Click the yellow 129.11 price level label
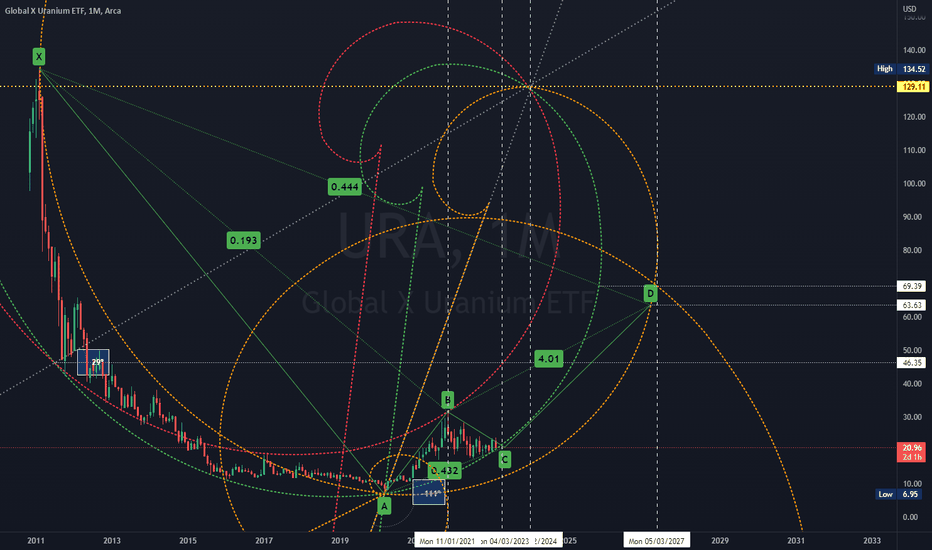 click(913, 87)
